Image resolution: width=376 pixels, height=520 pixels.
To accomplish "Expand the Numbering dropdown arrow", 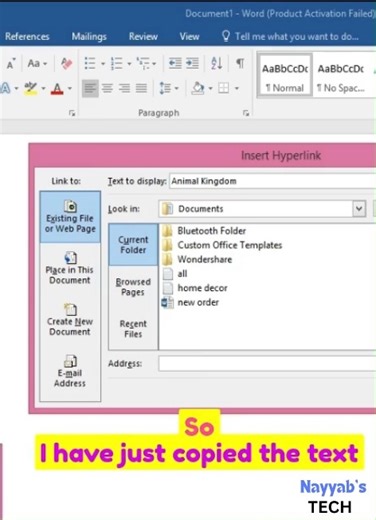I will coord(129,63).
